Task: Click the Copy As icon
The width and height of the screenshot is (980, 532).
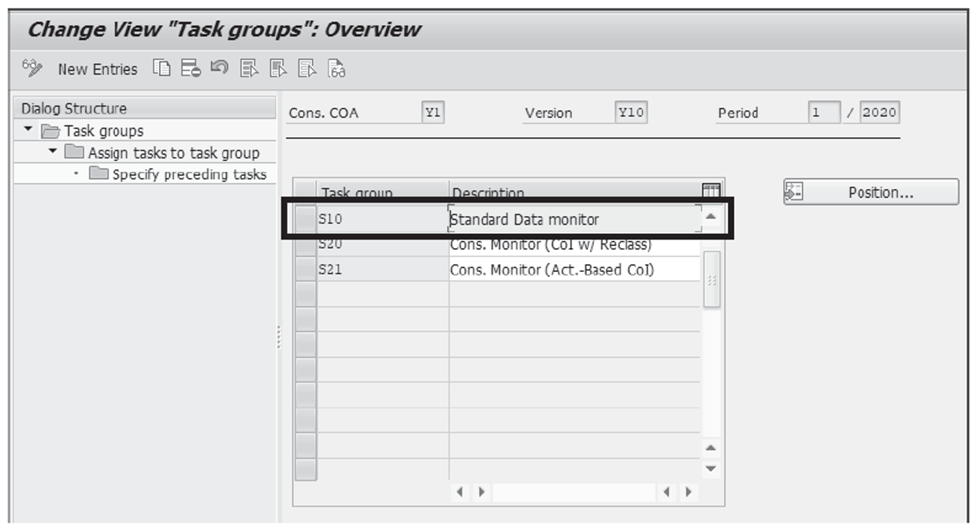Action: click(x=161, y=69)
